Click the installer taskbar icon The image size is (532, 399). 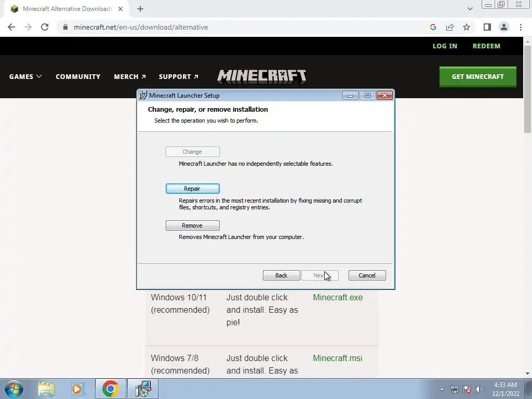(x=142, y=389)
